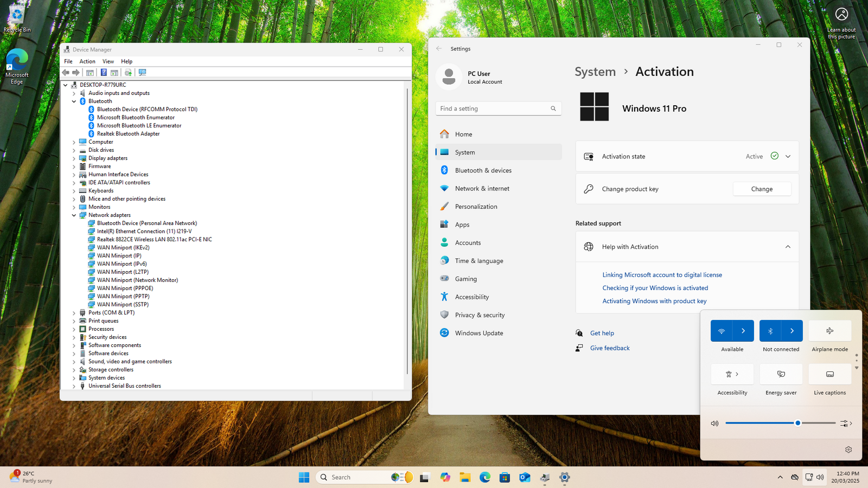Image resolution: width=868 pixels, height=488 pixels.
Task: Toggle the Show/Hide Action Pane toolbar icon
Action: 114,73
